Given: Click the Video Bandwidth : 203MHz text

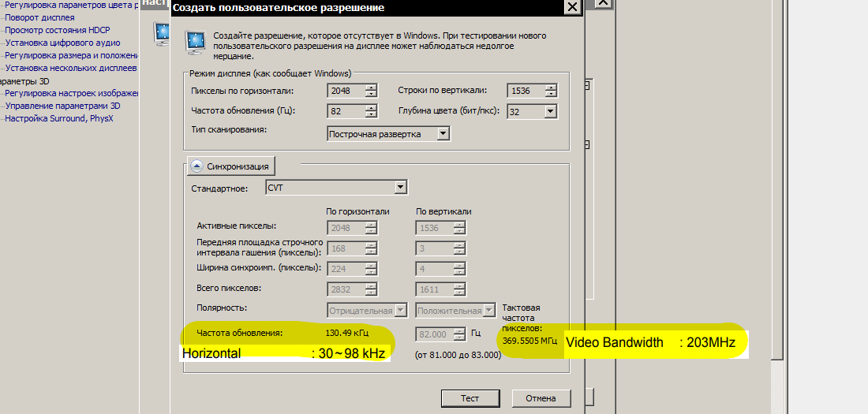Looking at the screenshot, I should pyautogui.click(x=650, y=342).
